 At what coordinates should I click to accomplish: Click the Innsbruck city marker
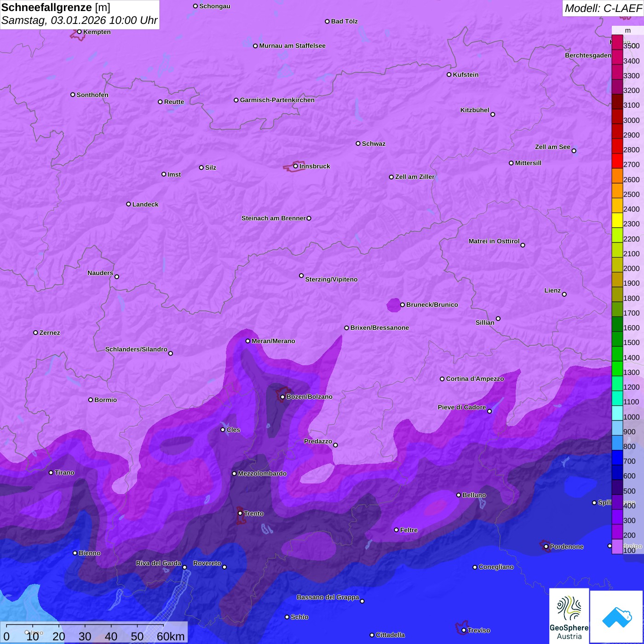pos(295,166)
